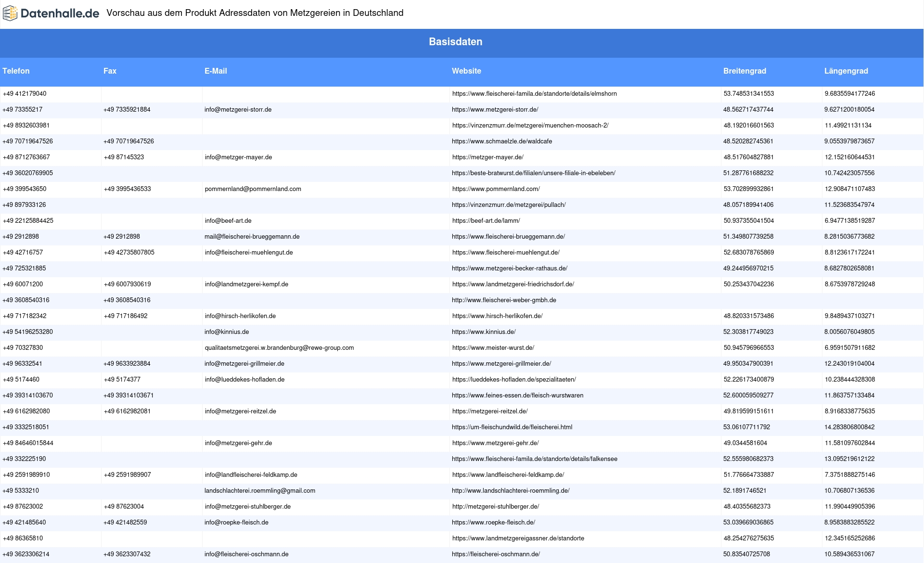Click the metzgerei-becker-rathaus.de website cell
924x563 pixels.
(x=510, y=269)
